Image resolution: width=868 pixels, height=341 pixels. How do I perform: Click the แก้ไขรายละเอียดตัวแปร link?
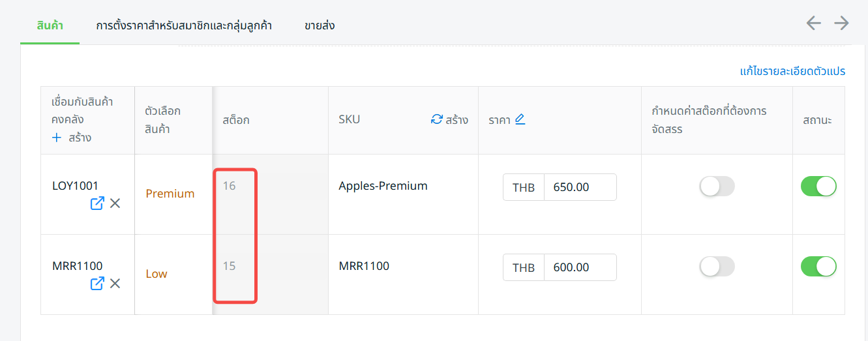click(792, 71)
